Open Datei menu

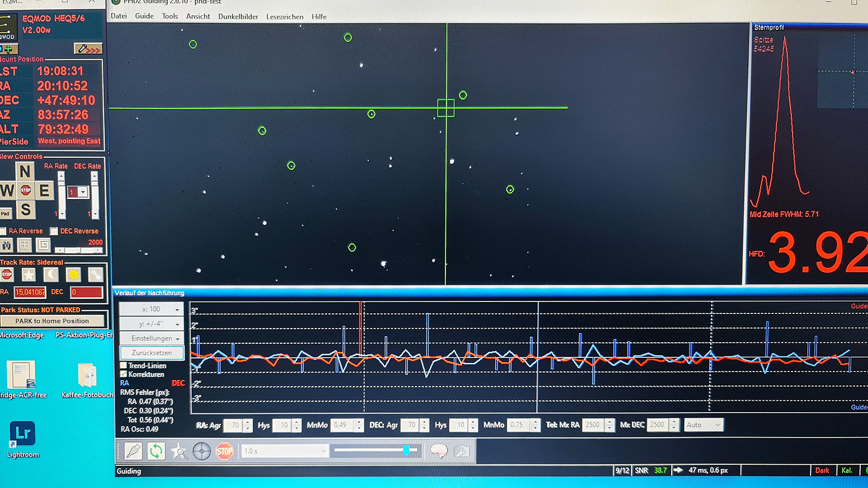coord(119,16)
